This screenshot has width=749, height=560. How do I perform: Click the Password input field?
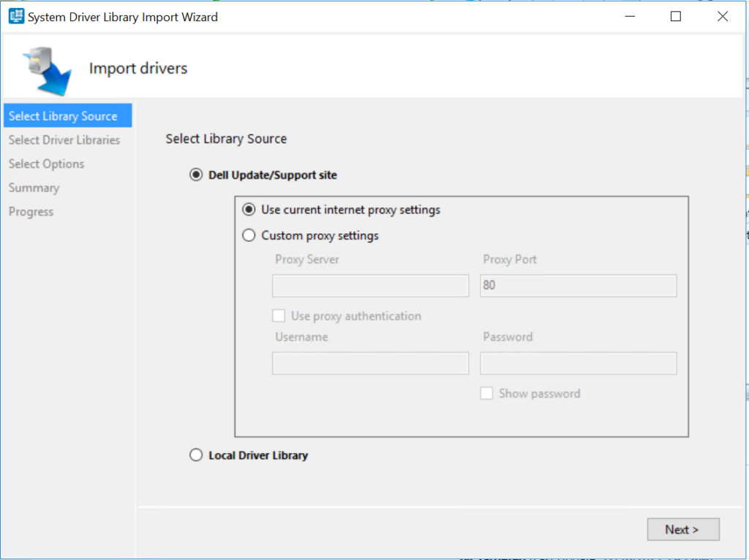(579, 363)
